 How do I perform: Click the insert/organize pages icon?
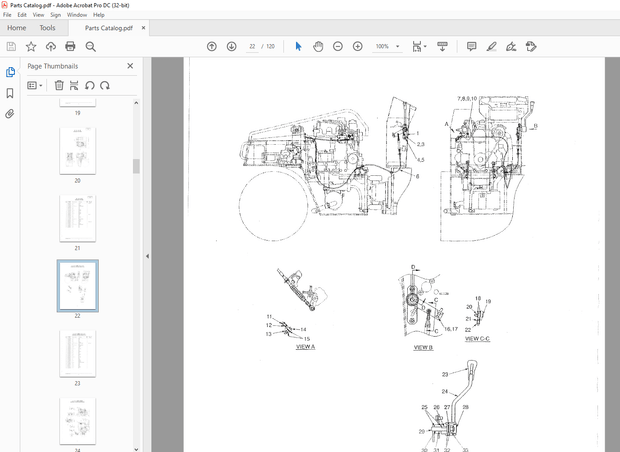click(74, 85)
